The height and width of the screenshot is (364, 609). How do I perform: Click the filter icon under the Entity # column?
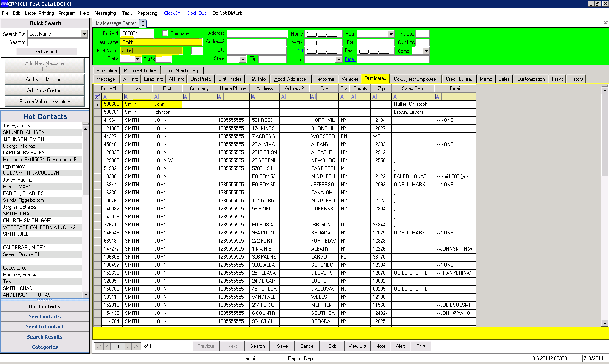105,96
